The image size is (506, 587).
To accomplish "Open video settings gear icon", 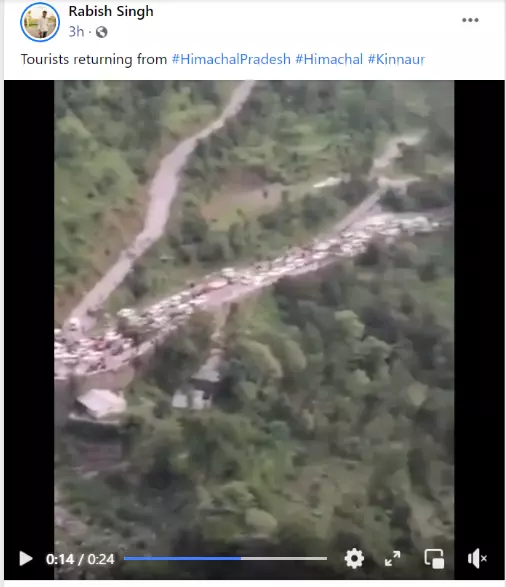I will click(354, 559).
